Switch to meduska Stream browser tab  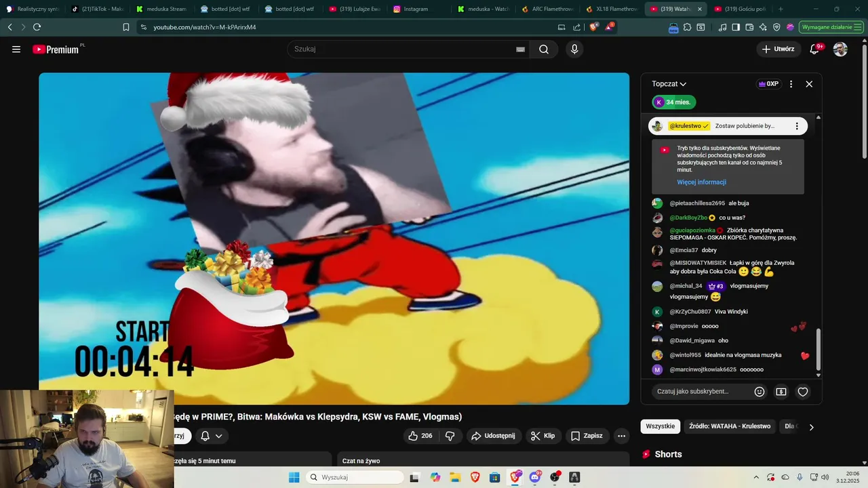click(x=161, y=9)
